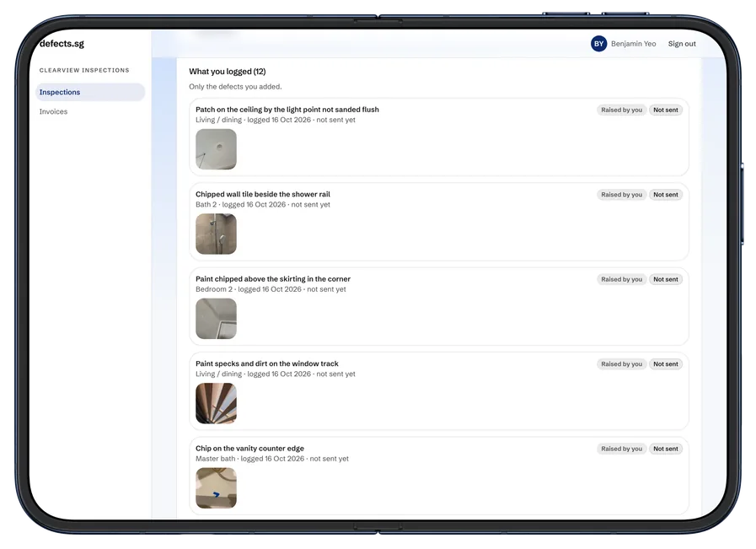Open the chipped shower tile photo thumbnail
Image resolution: width=756 pixels, height=549 pixels.
click(x=216, y=234)
